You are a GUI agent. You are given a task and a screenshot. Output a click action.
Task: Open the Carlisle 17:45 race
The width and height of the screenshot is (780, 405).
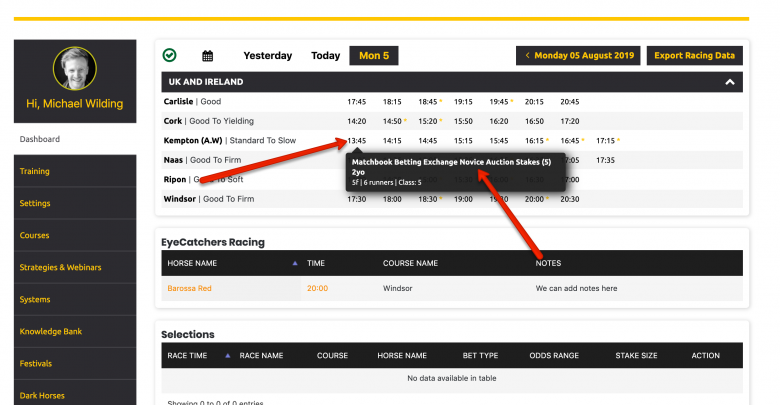click(x=357, y=102)
